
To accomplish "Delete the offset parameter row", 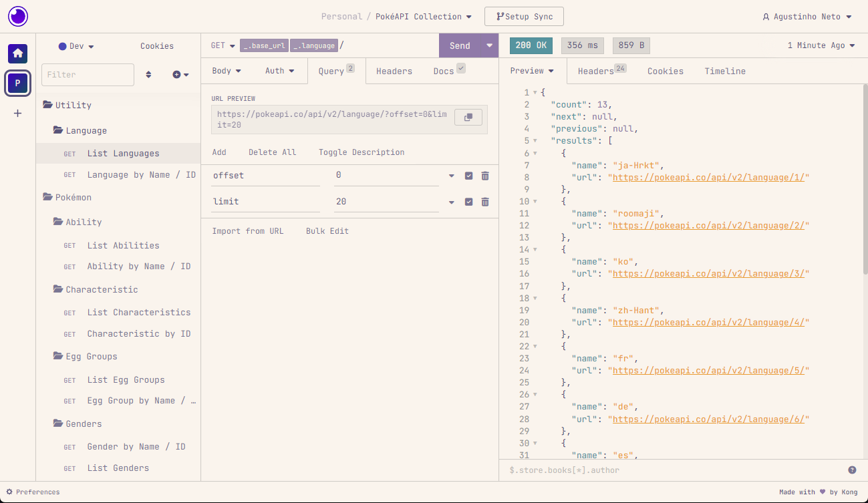I will click(485, 176).
